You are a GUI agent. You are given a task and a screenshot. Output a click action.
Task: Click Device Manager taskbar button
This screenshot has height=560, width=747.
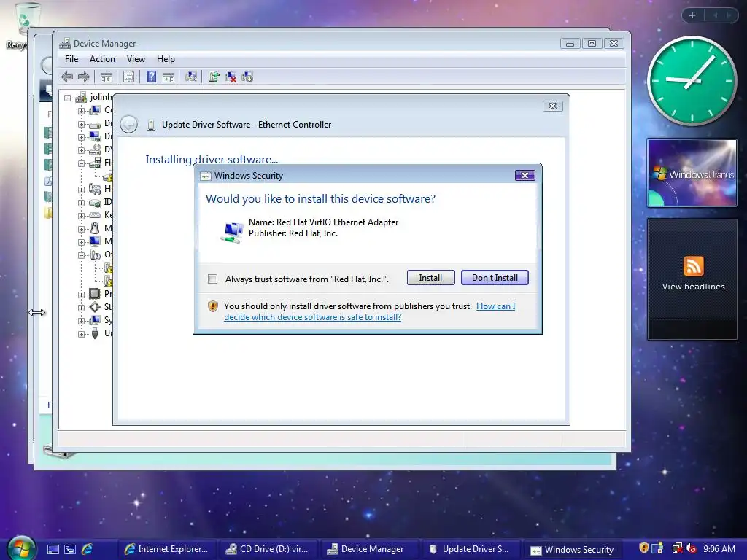(x=366, y=549)
